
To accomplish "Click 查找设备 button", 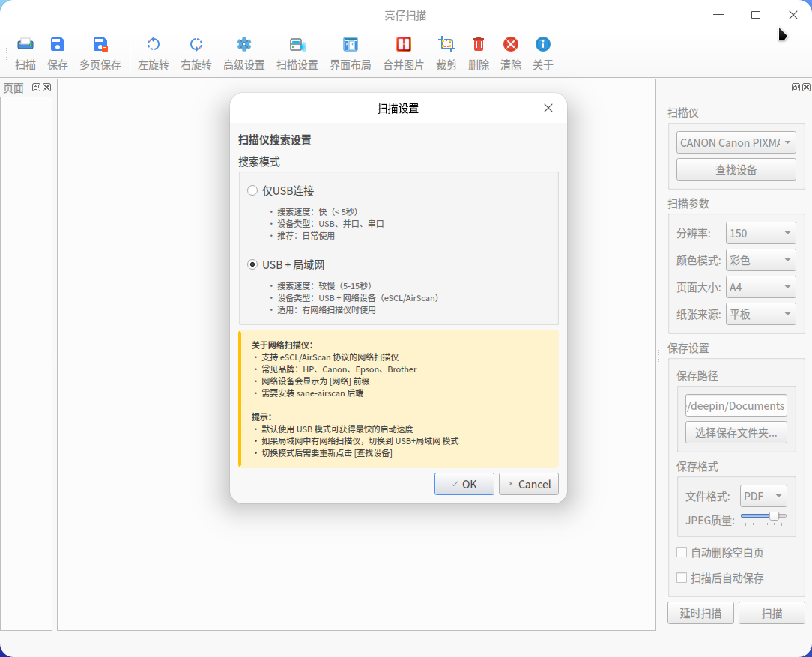I will (736, 169).
